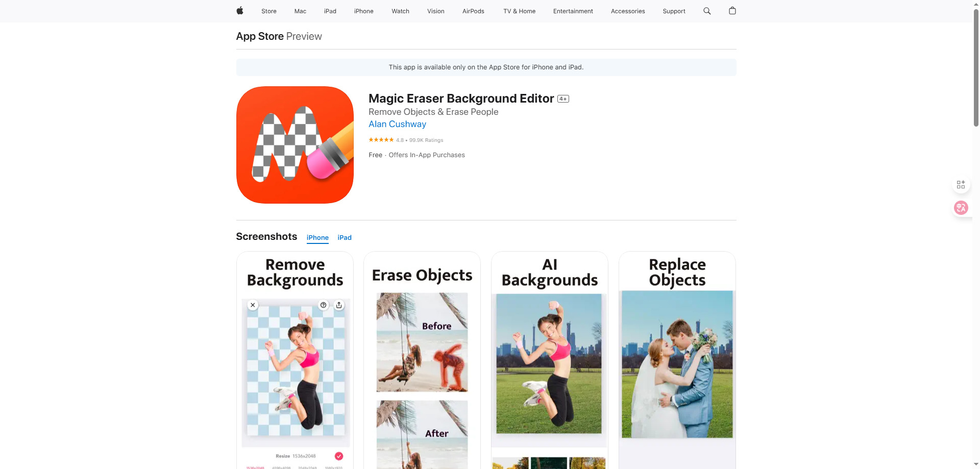Image resolution: width=980 pixels, height=469 pixels.
Task: Click the availability notice banner text
Action: (486, 67)
